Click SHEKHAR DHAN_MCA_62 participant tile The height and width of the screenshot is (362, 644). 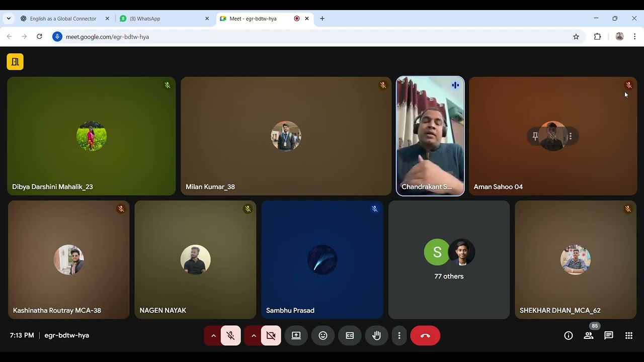tap(576, 259)
